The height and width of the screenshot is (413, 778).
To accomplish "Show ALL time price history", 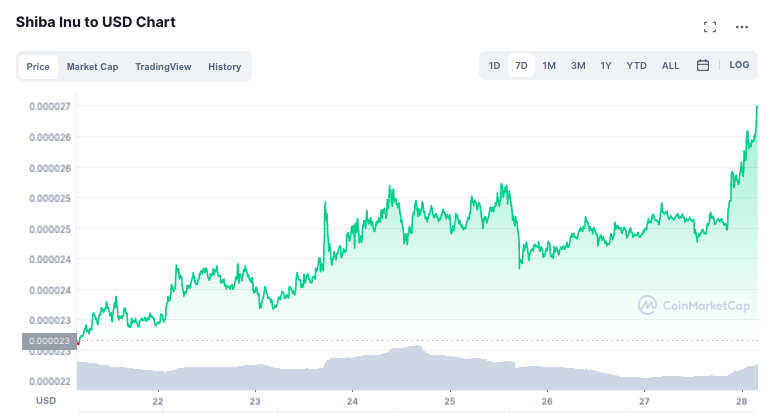I will point(670,66).
